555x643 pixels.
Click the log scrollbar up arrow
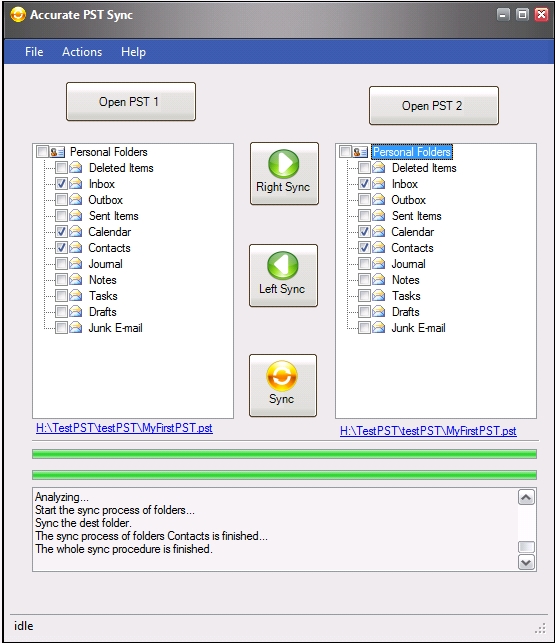pos(526,497)
